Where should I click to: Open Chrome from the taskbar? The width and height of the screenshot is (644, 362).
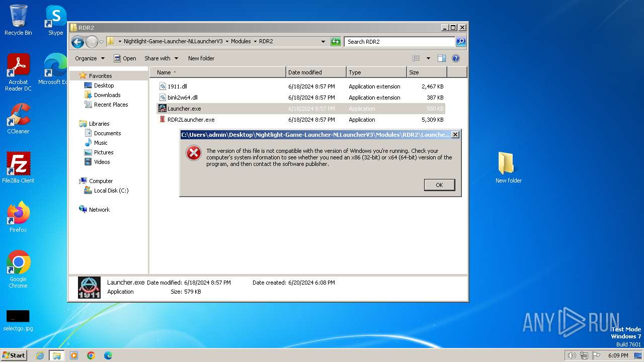click(91, 355)
